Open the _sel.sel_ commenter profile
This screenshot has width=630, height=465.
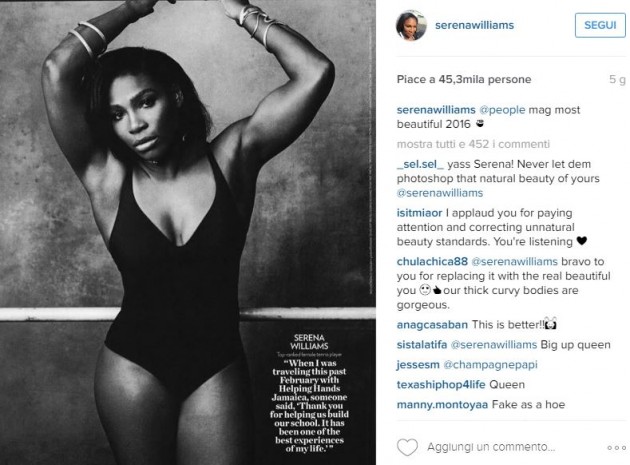click(x=420, y=164)
